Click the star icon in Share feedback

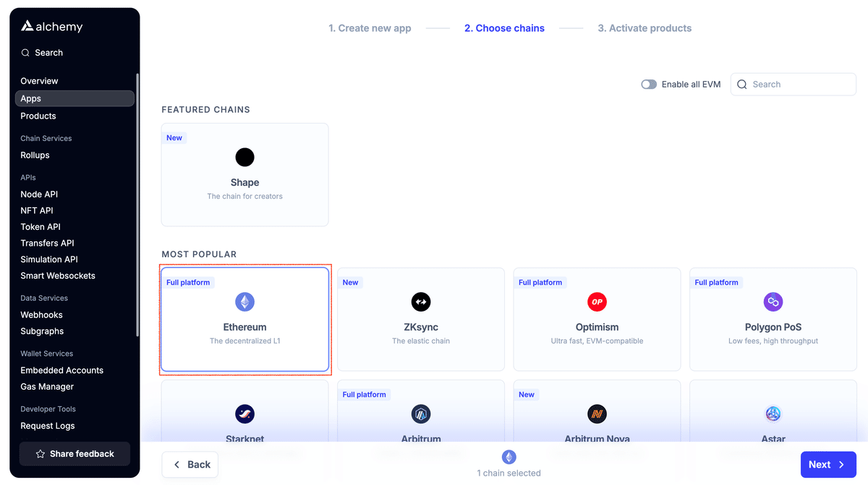pyautogui.click(x=41, y=454)
